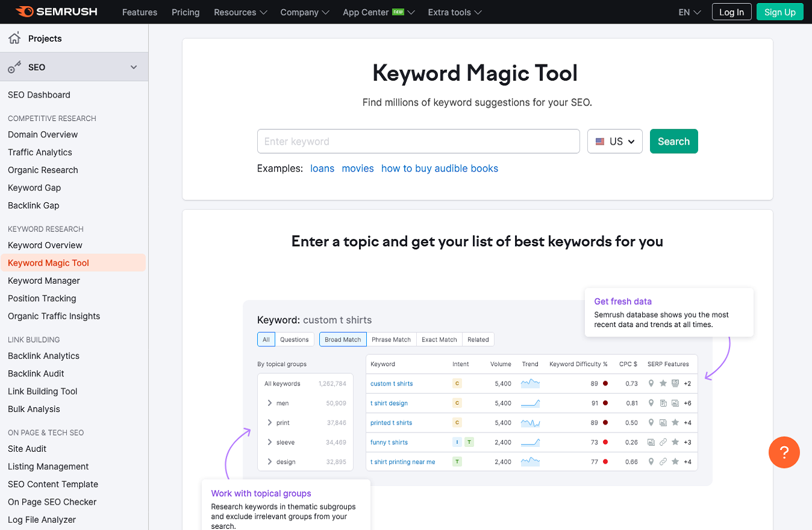The image size is (812, 530).
Task: Click the green Search button
Action: click(673, 142)
